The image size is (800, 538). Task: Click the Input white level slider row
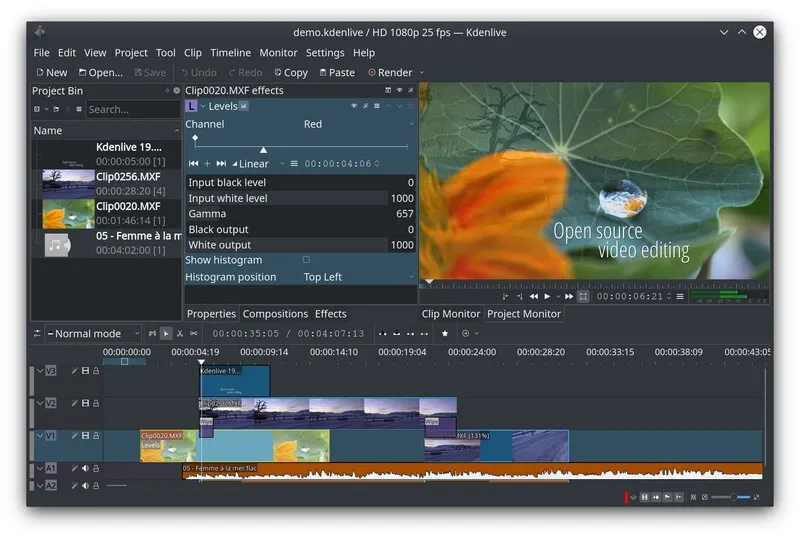coord(301,198)
